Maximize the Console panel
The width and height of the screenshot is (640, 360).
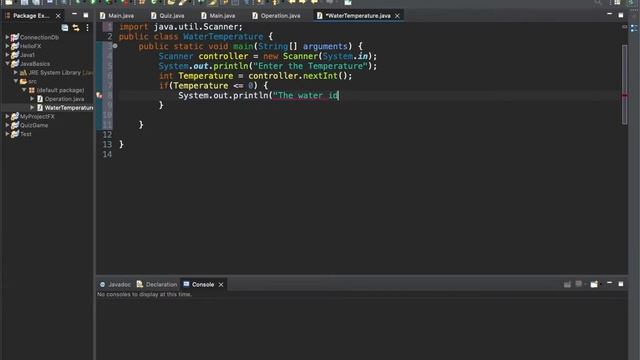pyautogui.click(x=621, y=284)
